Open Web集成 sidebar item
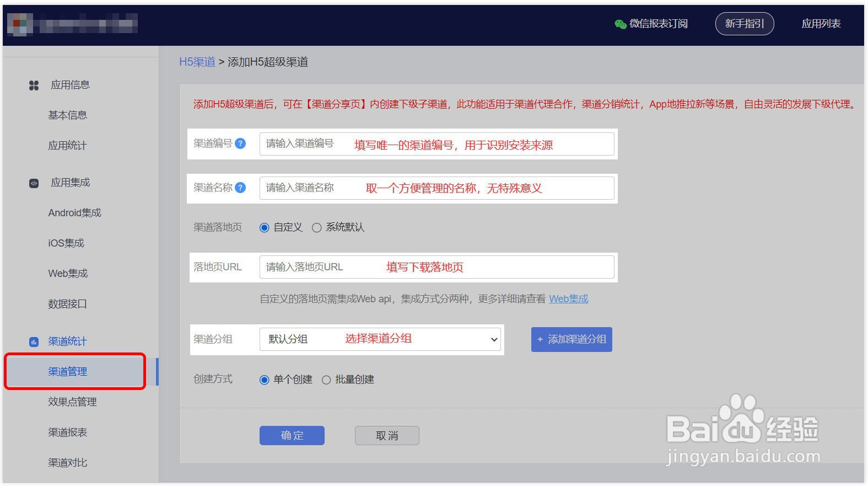This screenshot has width=868, height=486. coord(68,274)
